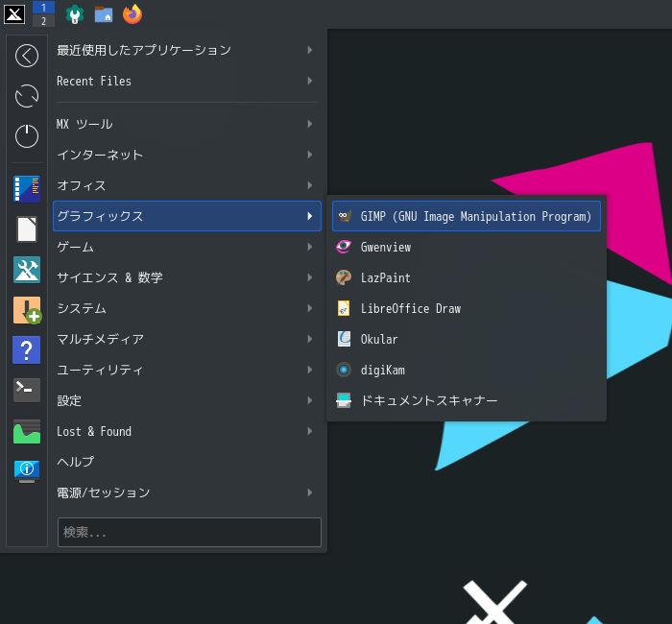Expand the マルチメディア submenu arrow
Viewport: 672px width, 624px height.
coord(310,339)
